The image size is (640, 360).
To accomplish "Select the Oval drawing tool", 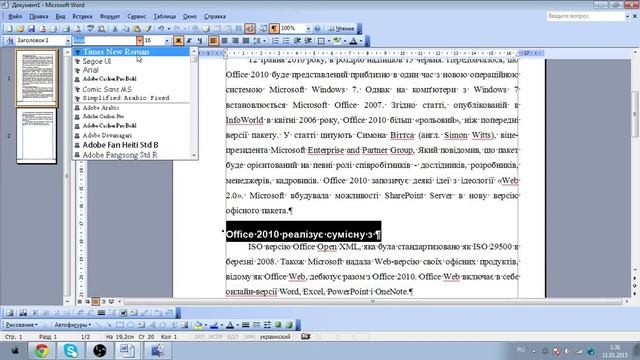I will 130,325.
